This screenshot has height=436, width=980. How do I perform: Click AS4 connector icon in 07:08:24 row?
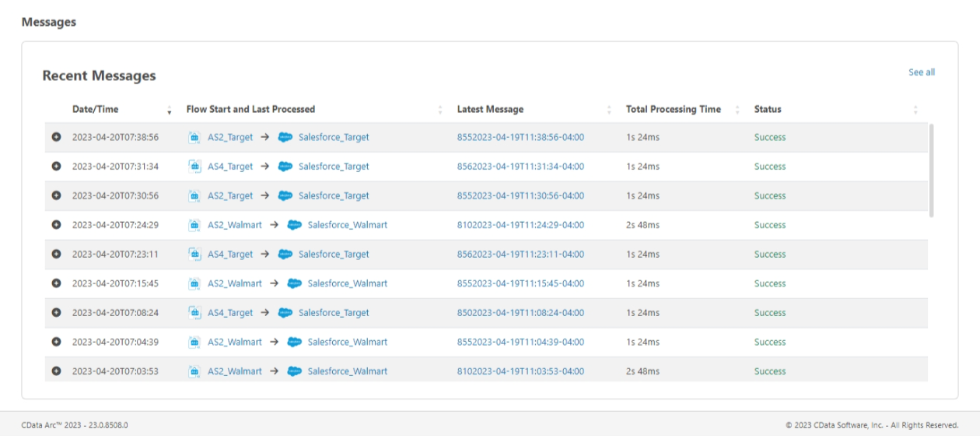coord(194,313)
